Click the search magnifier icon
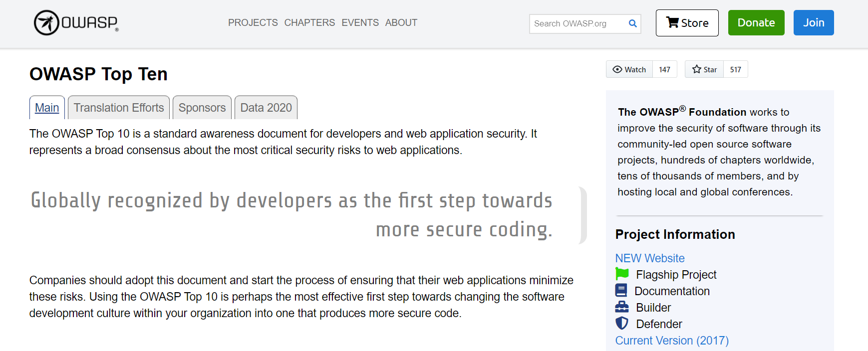Image resolution: width=868 pixels, height=351 pixels. coord(632,23)
